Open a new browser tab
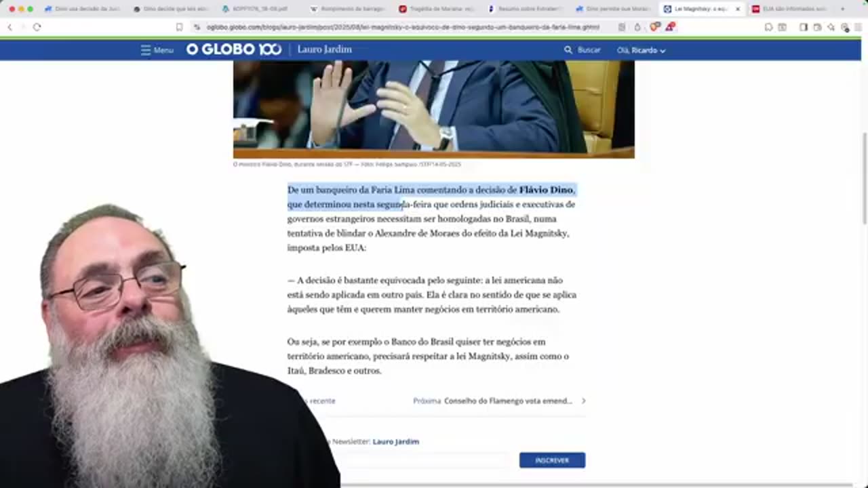868x488 pixels. click(842, 9)
